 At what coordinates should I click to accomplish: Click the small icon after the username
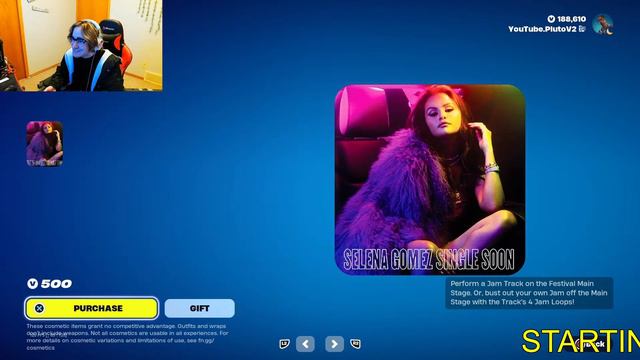click(582, 29)
